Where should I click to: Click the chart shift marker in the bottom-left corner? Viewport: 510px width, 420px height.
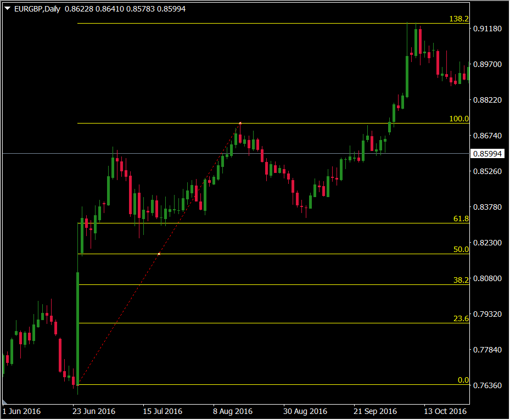(4, 402)
